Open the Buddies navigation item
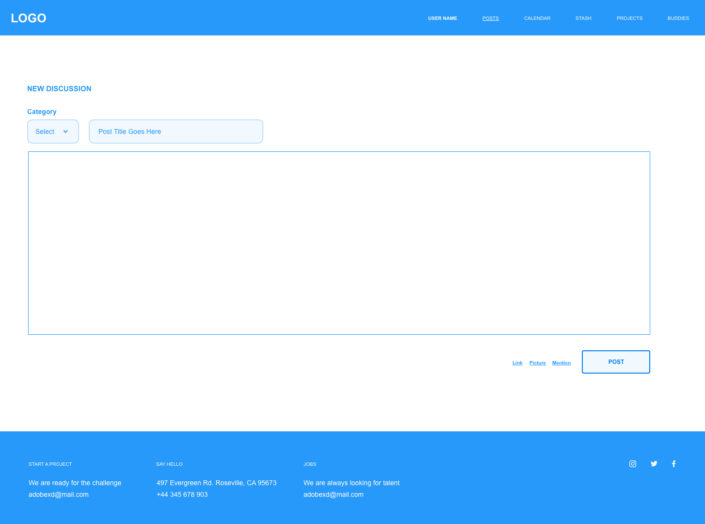 [678, 18]
